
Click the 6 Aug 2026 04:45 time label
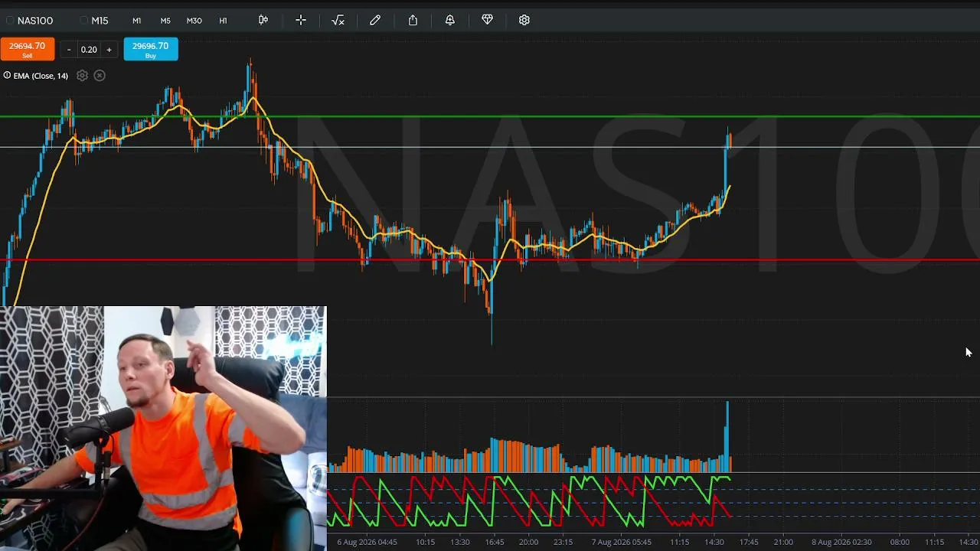pos(367,542)
